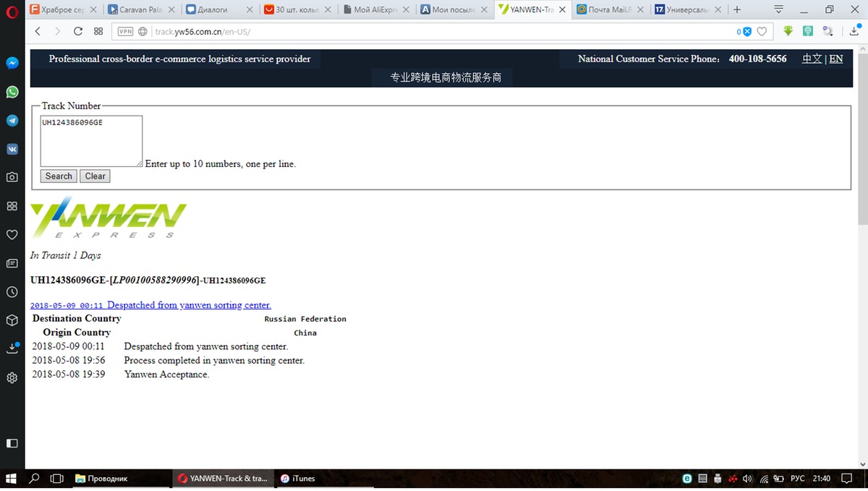Open Speed Dial start page button
Viewport: 868px width, 491px height.
point(98,31)
